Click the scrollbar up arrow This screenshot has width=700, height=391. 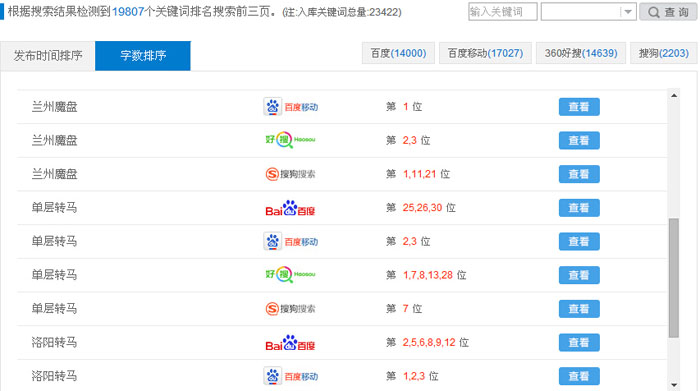(x=674, y=95)
